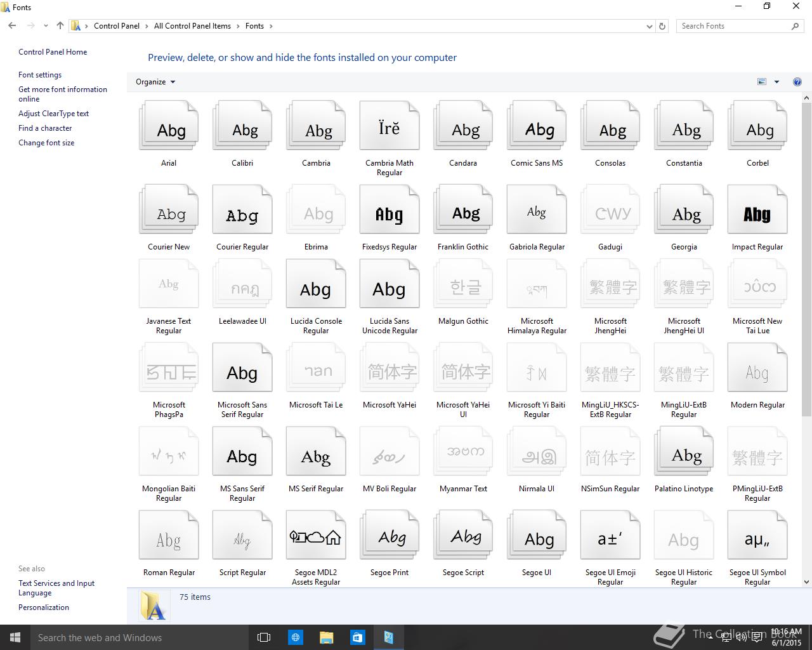
Task: Open Adjust ClearType text link
Action: [53, 114]
